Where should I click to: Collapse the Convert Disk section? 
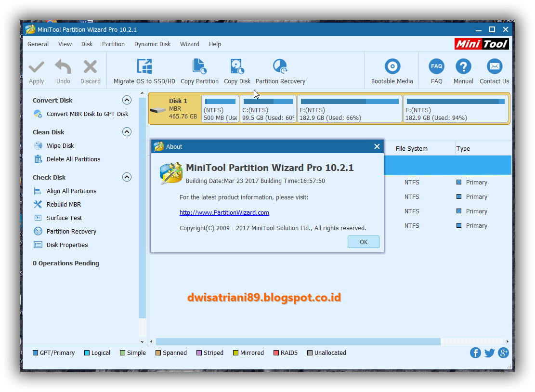127,100
